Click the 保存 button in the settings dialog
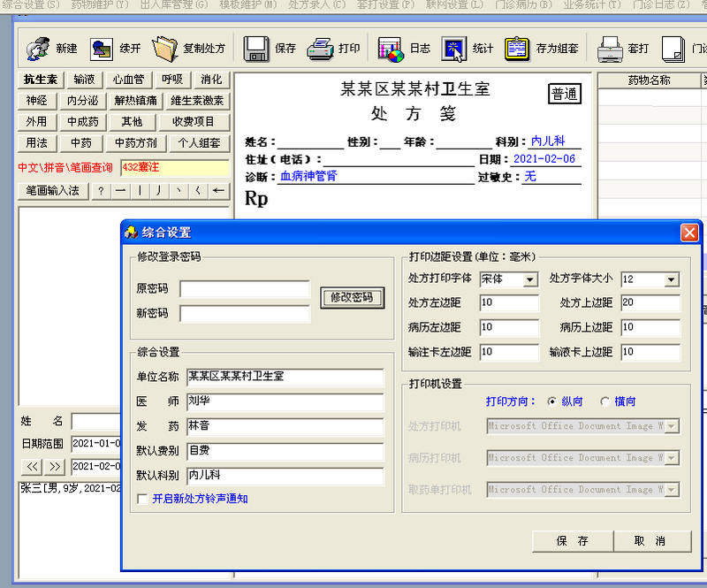The width and height of the screenshot is (707, 588). point(572,540)
